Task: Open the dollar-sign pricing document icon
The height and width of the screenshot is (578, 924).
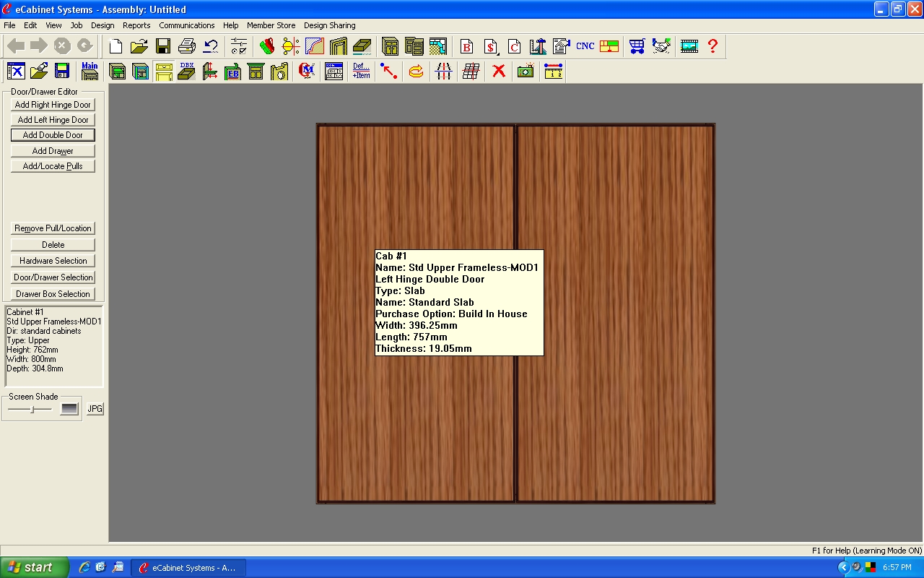Action: click(491, 47)
